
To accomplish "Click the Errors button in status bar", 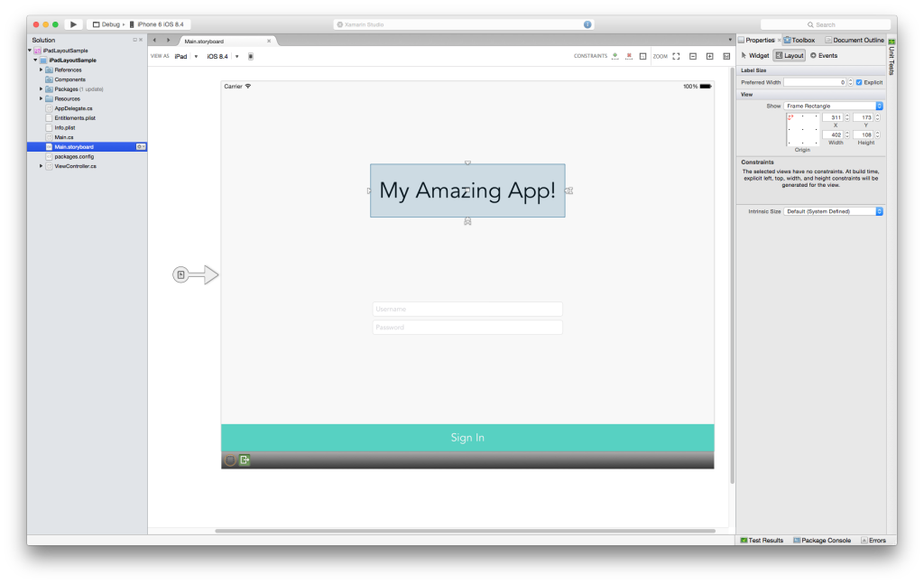I will [873, 540].
